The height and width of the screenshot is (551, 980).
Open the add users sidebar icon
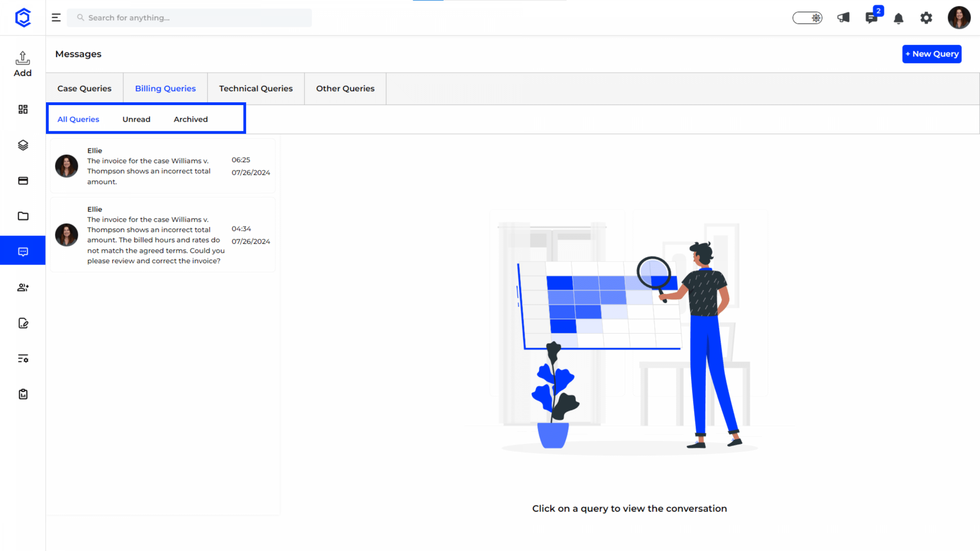coord(23,287)
